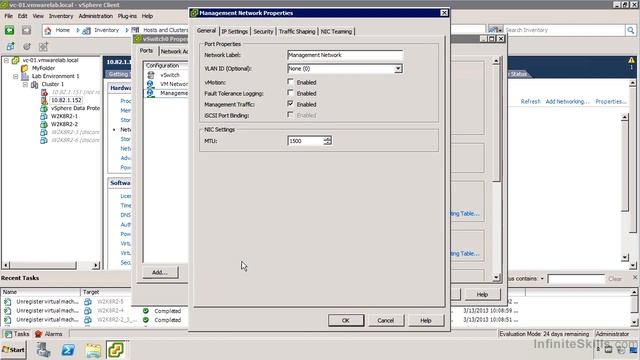Click Cancel in Management Network Properties
640x360 pixels.
click(x=386, y=320)
